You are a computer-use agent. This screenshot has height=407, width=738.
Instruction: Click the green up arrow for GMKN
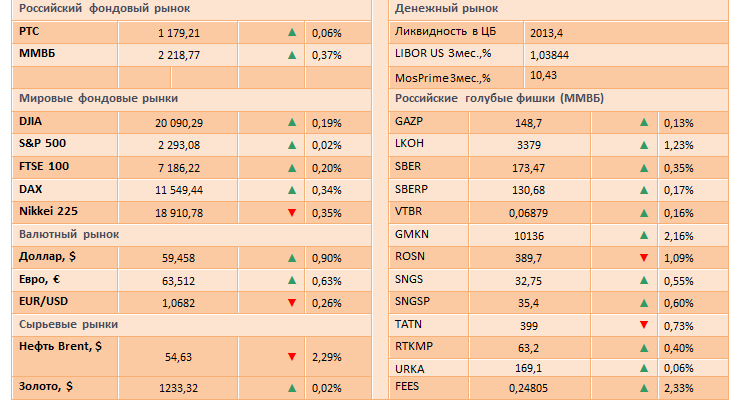pos(643,235)
